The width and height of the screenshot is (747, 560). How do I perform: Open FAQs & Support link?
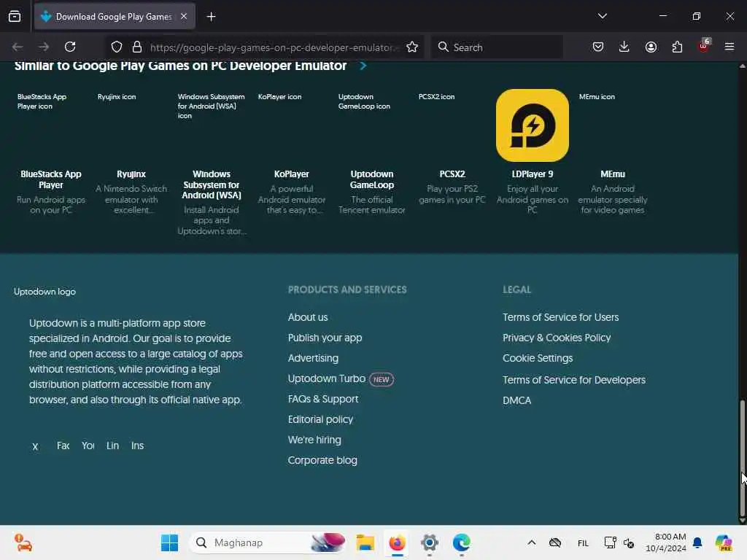click(323, 399)
